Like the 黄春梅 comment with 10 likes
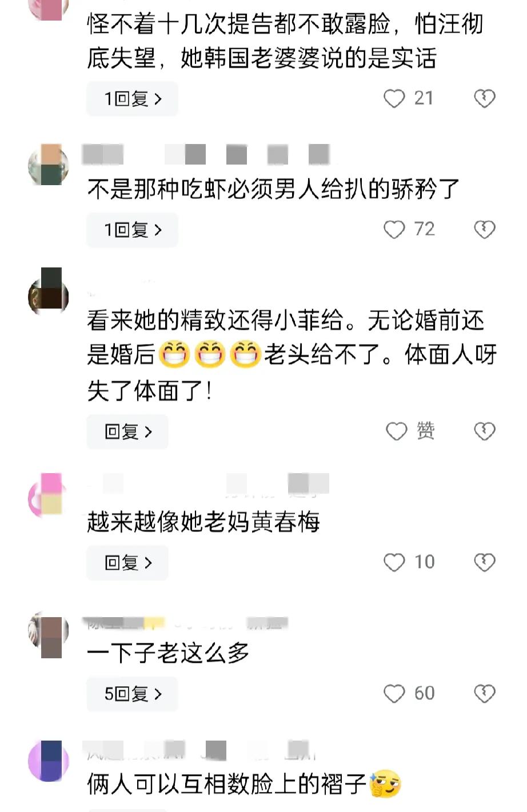 click(x=394, y=563)
